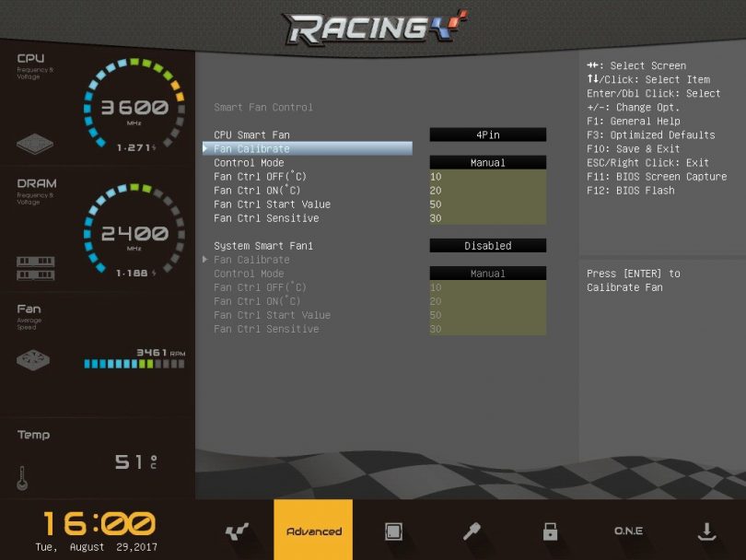This screenshot has height=560, width=746.
Task: Switch to the O.N.E tab
Action: (x=628, y=531)
